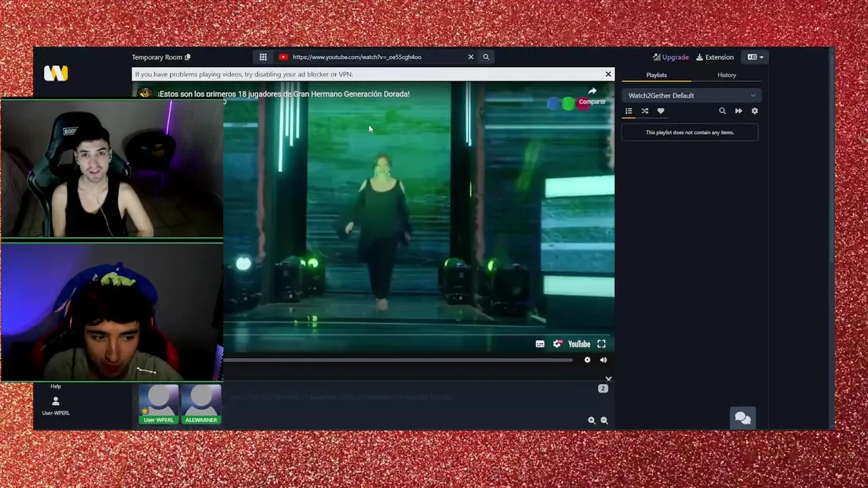Select the ALEWARNER avatar
Screen dimensions: 868x488
[x=201, y=405]
